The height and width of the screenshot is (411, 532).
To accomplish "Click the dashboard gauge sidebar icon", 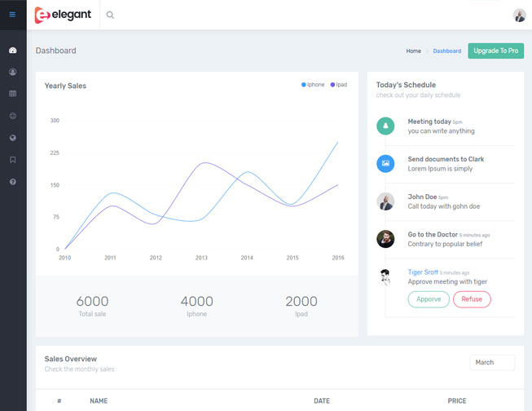I will tap(13, 51).
